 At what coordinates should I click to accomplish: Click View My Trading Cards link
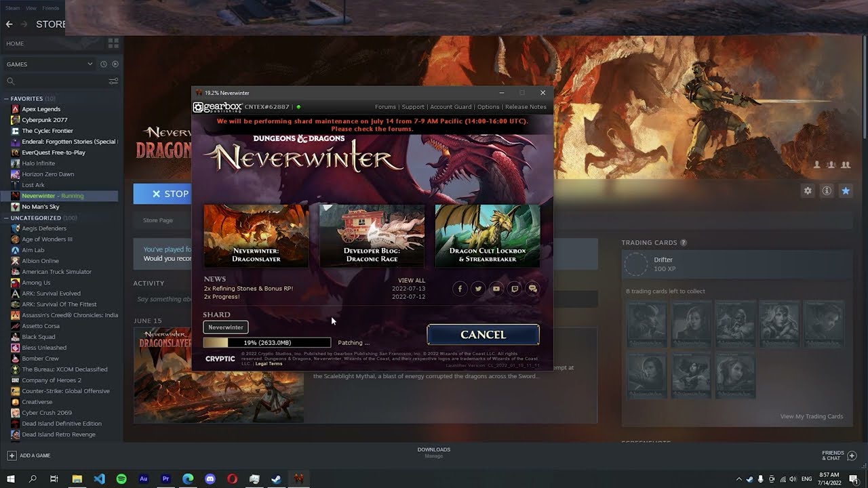pos(811,416)
